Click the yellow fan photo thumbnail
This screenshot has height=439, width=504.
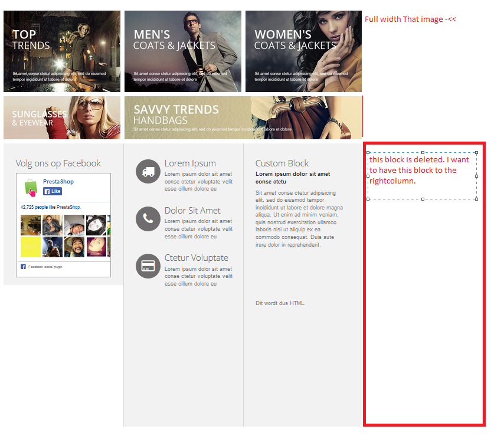pyautogui.click(x=31, y=247)
